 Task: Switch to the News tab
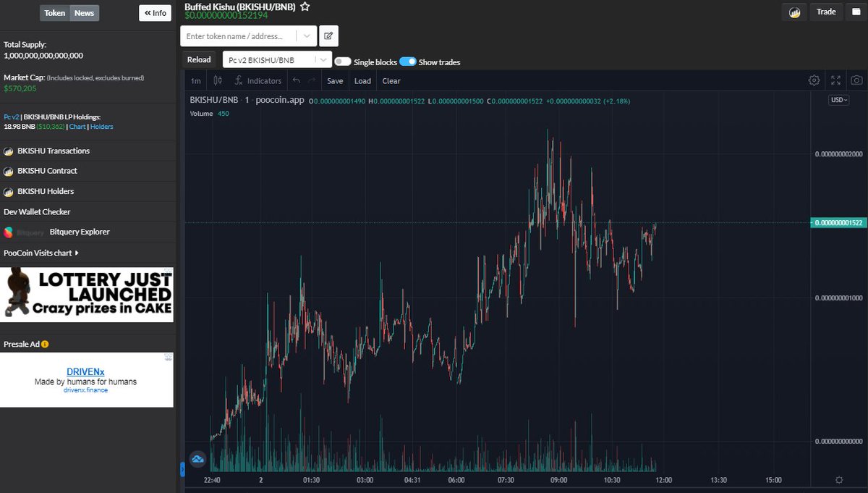(84, 13)
